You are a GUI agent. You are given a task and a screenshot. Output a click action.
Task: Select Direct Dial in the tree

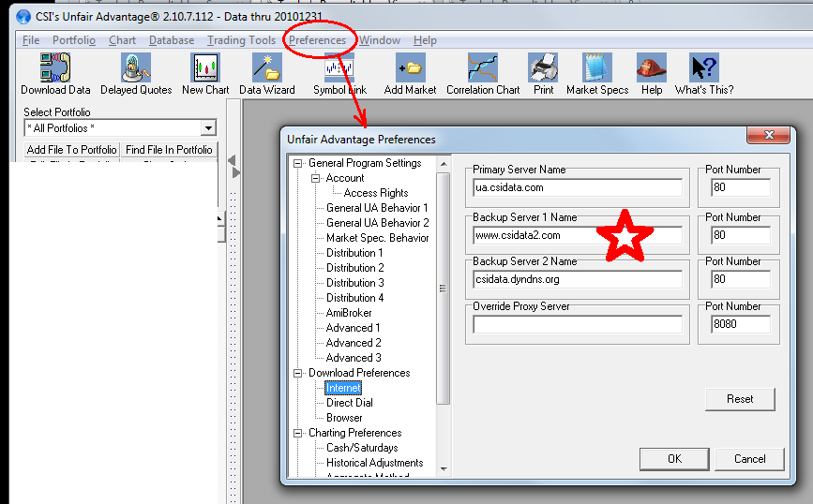(x=350, y=403)
